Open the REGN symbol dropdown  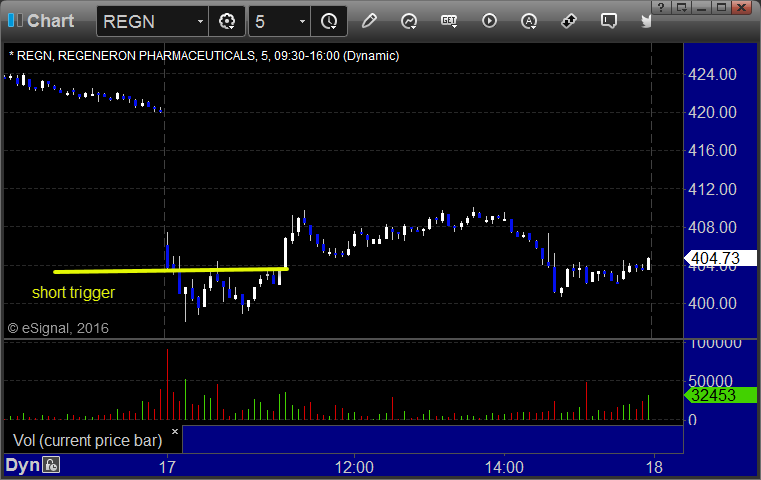point(200,22)
